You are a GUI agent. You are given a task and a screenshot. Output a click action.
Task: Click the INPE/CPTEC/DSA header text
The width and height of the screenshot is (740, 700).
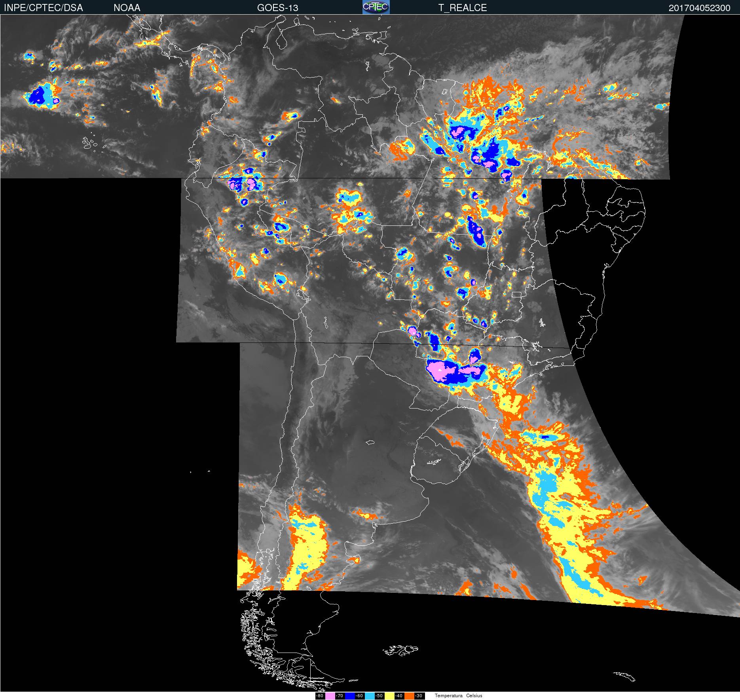44,8
